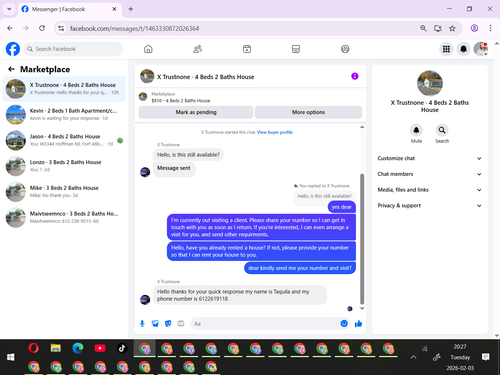Image resolution: width=500 pixels, height=375 pixels.
Task: Open a new browser tab with plus
Action: pyautogui.click(x=131, y=9)
